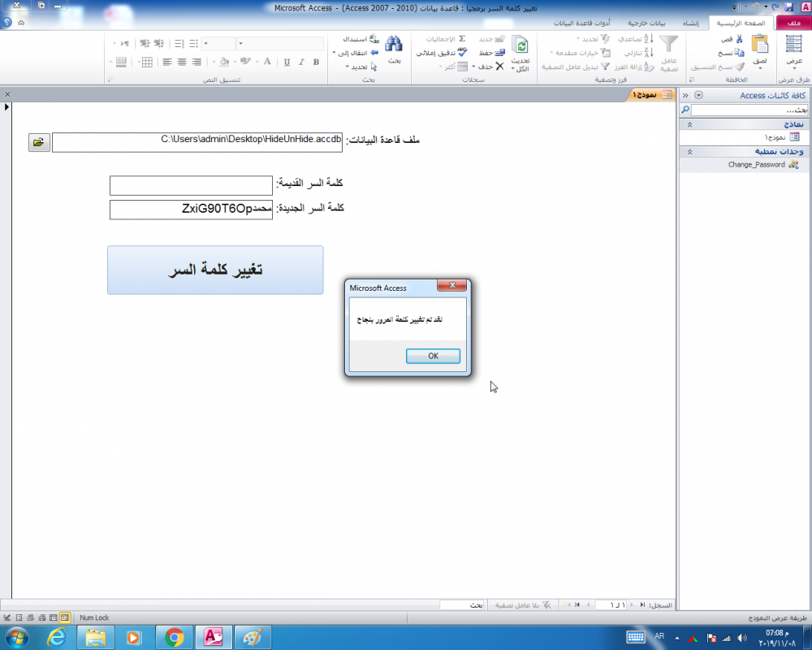812x650 pixels.
Task: Close the Microsoft Access message dialog
Action: [452, 285]
